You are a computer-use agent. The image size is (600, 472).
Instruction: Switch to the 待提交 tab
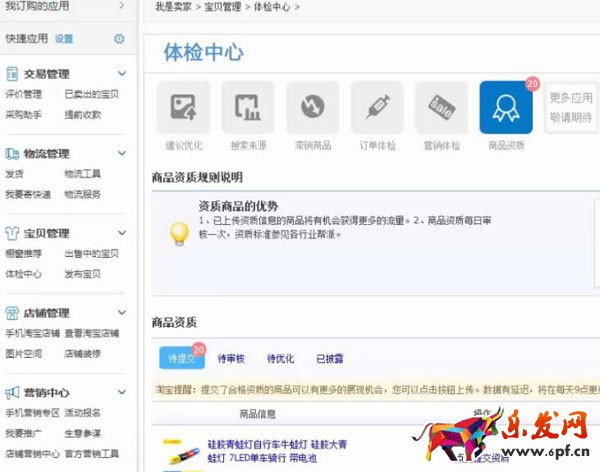(178, 358)
